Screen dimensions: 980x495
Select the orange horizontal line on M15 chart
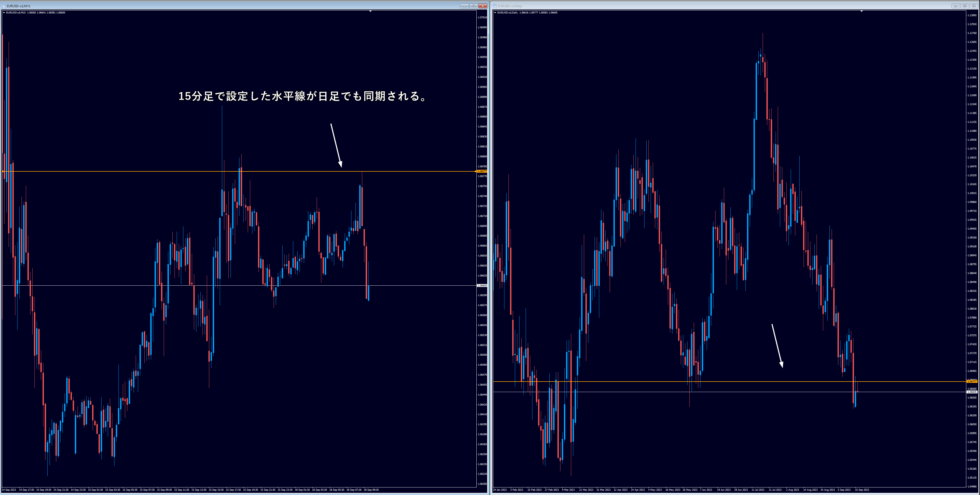[x=114, y=171]
